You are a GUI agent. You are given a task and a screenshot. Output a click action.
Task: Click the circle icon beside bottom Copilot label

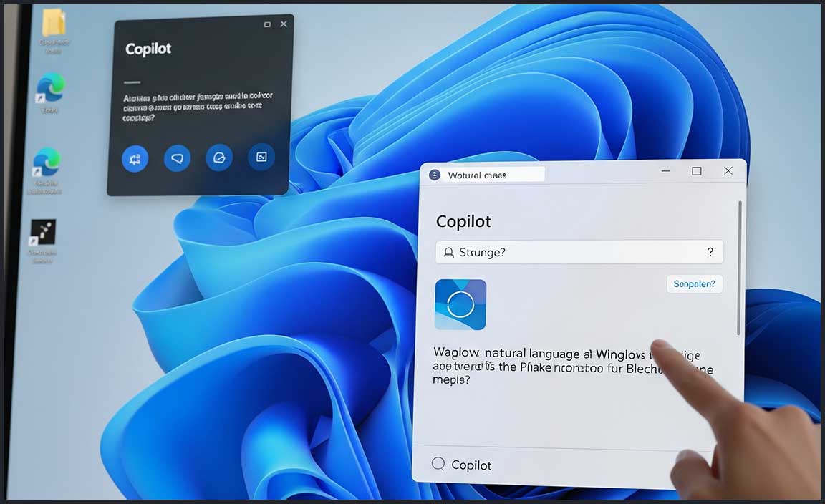[438, 463]
